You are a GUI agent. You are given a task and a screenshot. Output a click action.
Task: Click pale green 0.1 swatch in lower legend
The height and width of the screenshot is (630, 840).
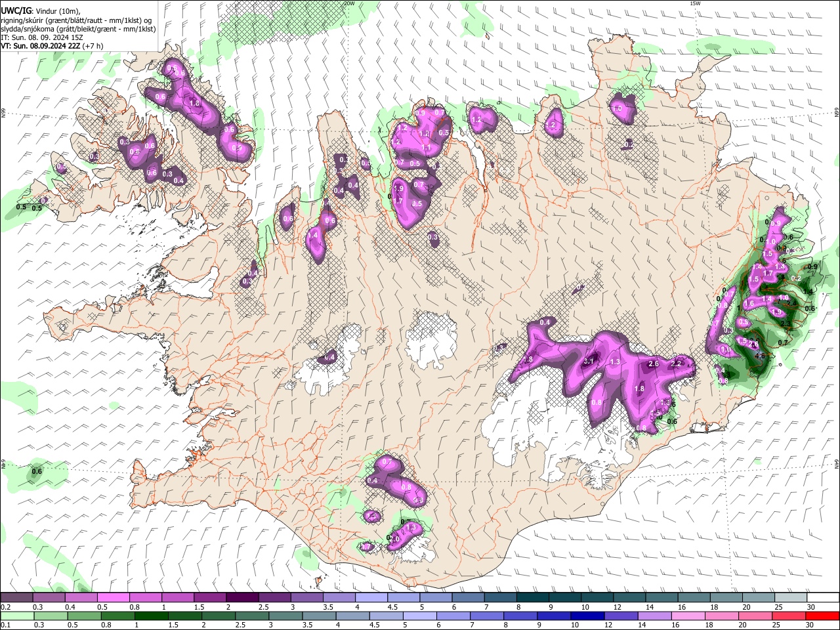click(x=17, y=616)
